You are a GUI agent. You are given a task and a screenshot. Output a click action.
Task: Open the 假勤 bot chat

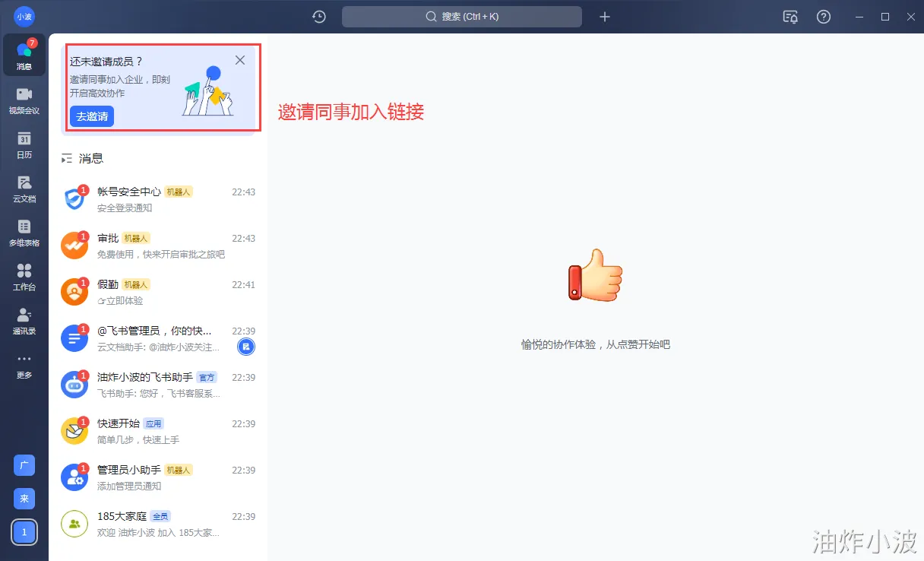pyautogui.click(x=158, y=292)
